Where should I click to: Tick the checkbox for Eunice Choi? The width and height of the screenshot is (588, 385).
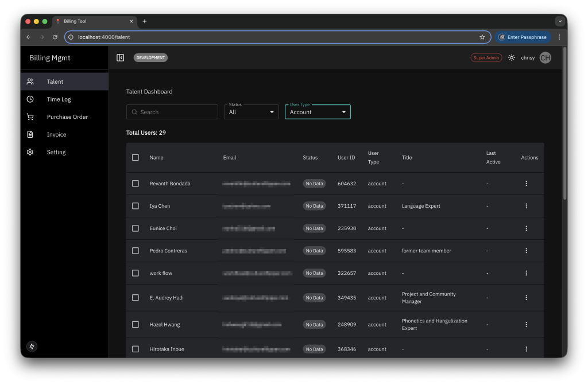(x=136, y=228)
